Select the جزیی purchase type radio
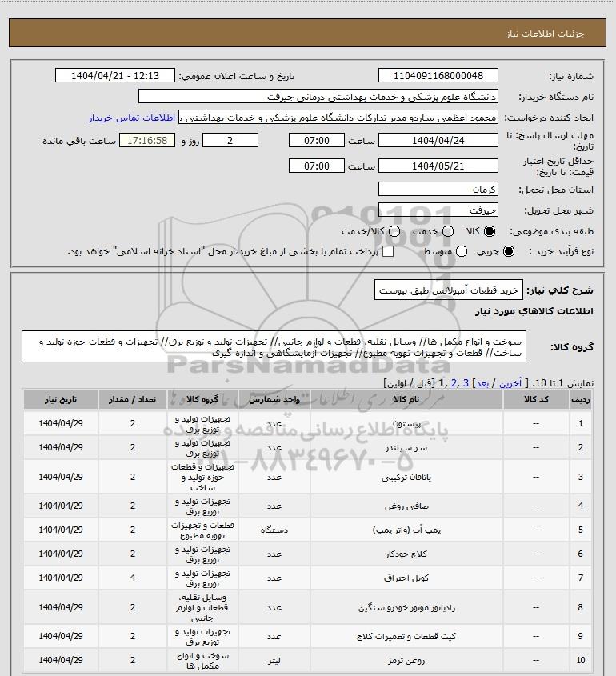 click(509, 251)
